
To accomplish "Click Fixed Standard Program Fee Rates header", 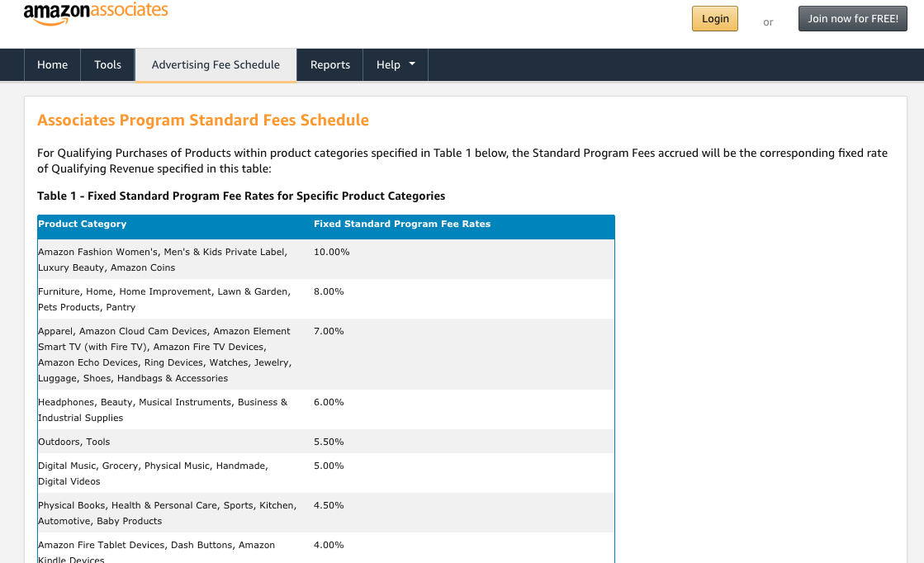I will [x=402, y=224].
